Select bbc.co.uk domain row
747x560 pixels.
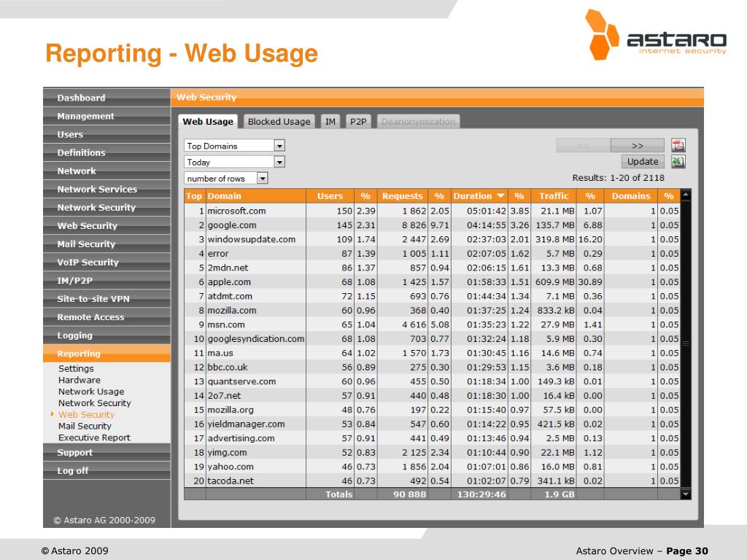click(x=432, y=367)
